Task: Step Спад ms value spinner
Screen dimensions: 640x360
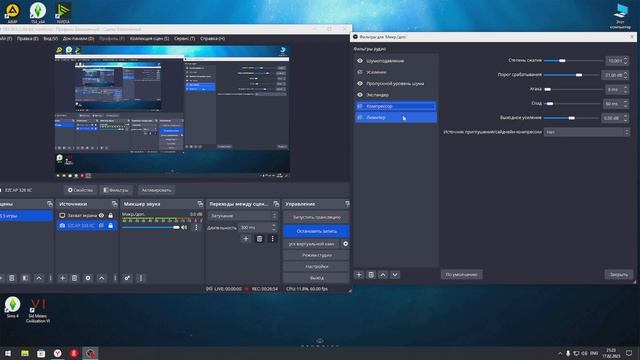Action: tap(626, 104)
